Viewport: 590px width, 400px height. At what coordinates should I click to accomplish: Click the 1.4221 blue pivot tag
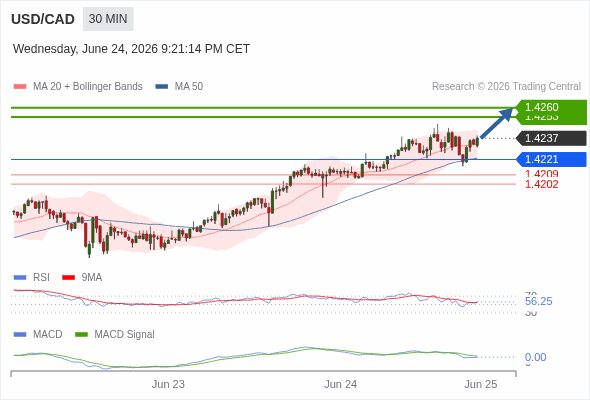coord(551,159)
